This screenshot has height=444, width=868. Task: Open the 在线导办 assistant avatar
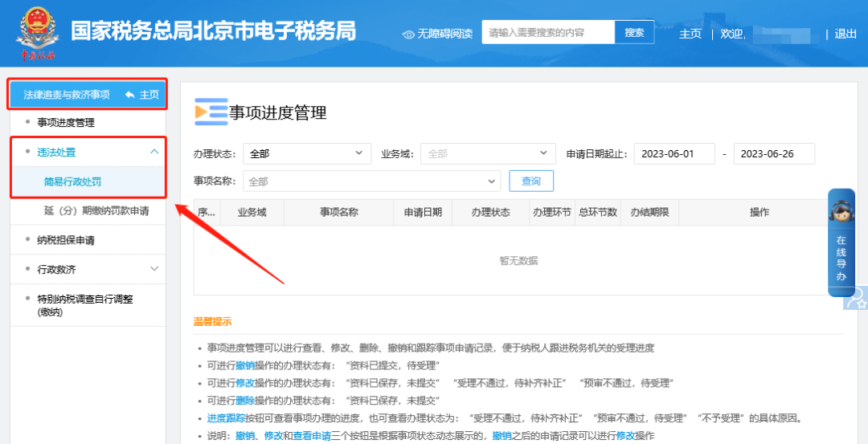click(841, 212)
